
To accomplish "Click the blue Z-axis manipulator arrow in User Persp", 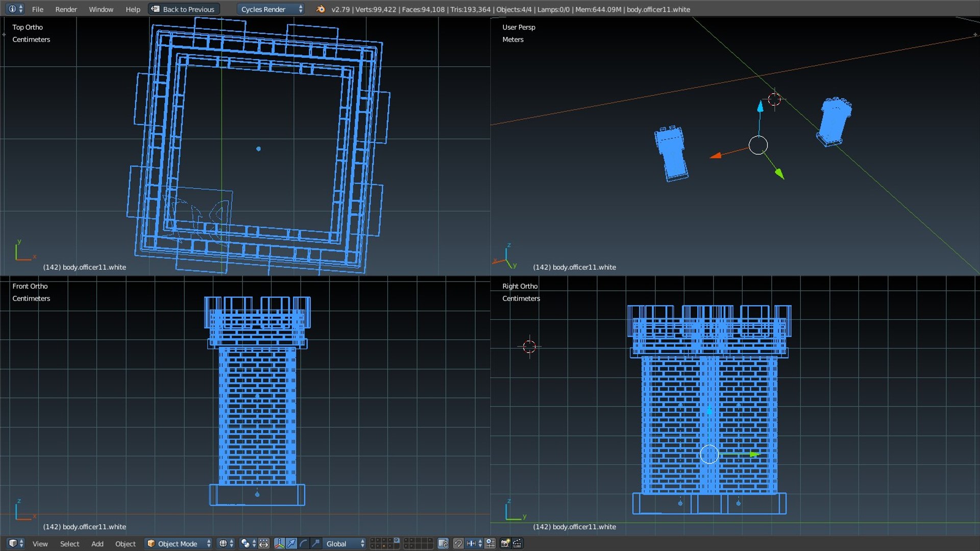I will [x=760, y=106].
